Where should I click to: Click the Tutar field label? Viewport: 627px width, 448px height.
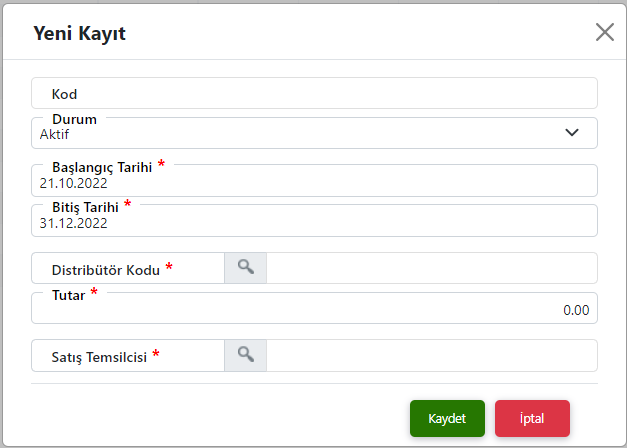pyautogui.click(x=68, y=295)
